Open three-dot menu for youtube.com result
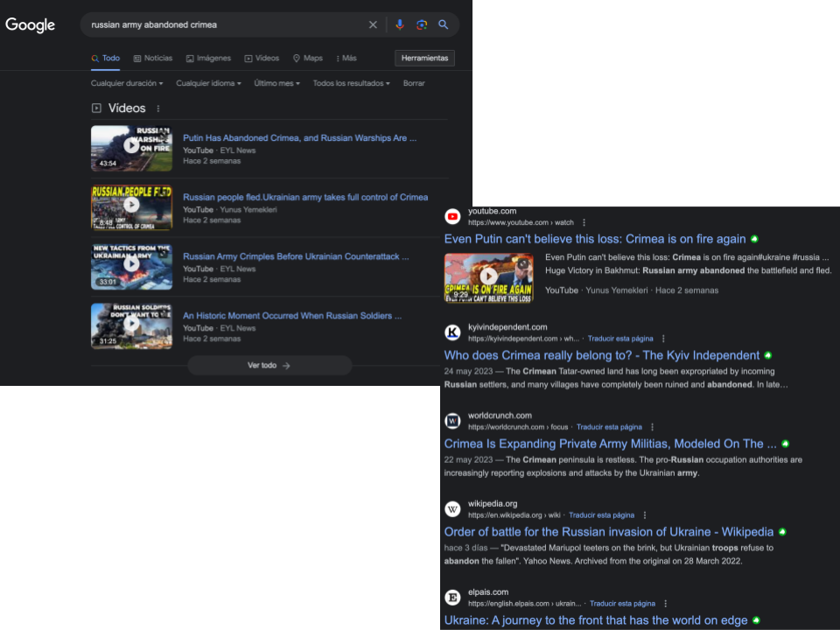Screen dimensions: 840x630 [x=584, y=223]
